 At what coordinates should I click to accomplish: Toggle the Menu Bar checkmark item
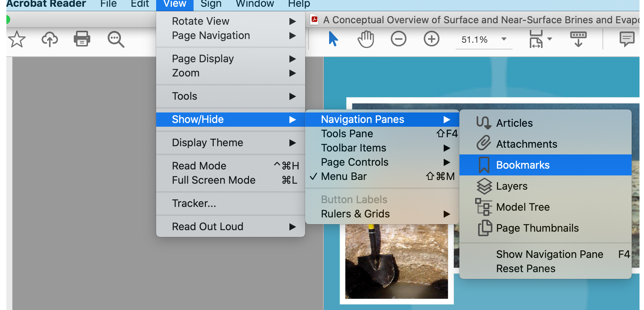(x=344, y=176)
